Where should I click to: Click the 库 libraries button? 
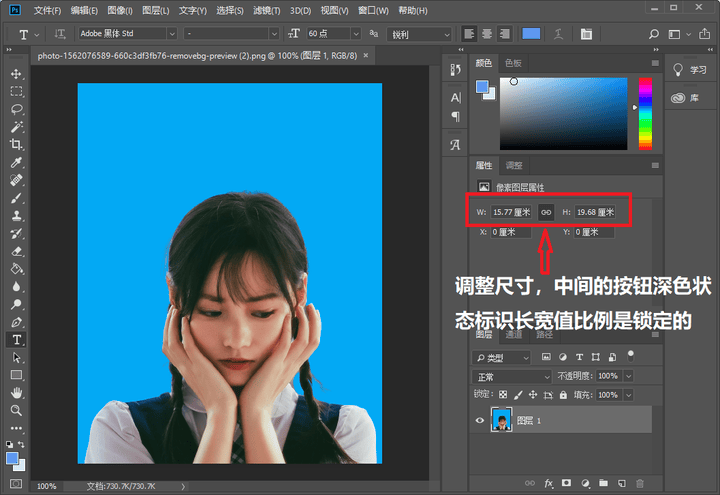685,98
